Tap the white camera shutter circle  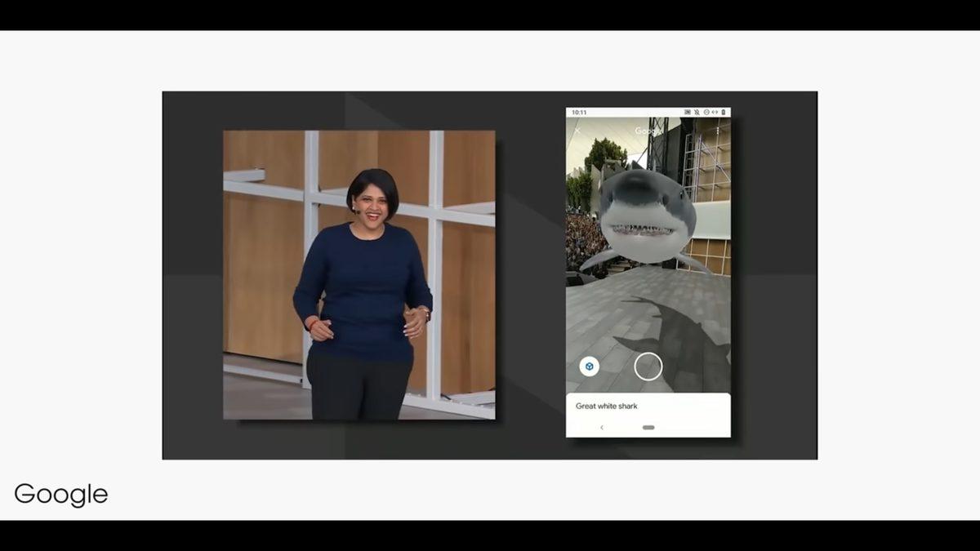pos(646,366)
